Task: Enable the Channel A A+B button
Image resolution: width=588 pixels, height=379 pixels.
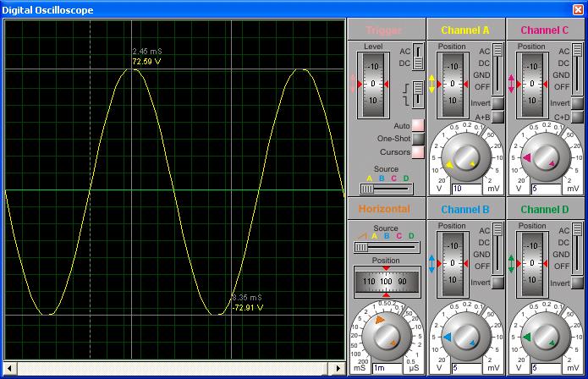Action: (497, 117)
